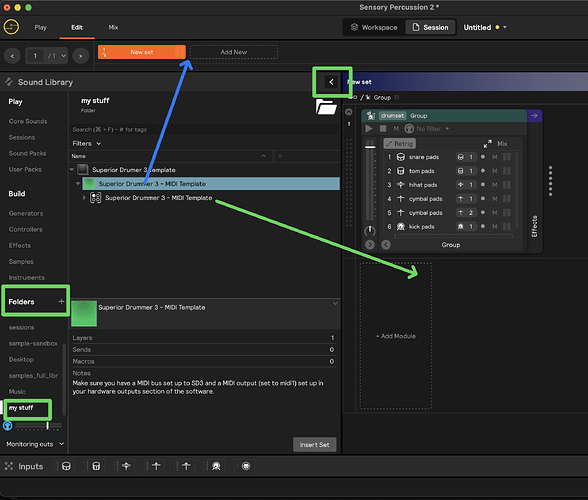Open the Monitoring outs dropdown
This screenshot has height=500, width=588.
click(35, 444)
